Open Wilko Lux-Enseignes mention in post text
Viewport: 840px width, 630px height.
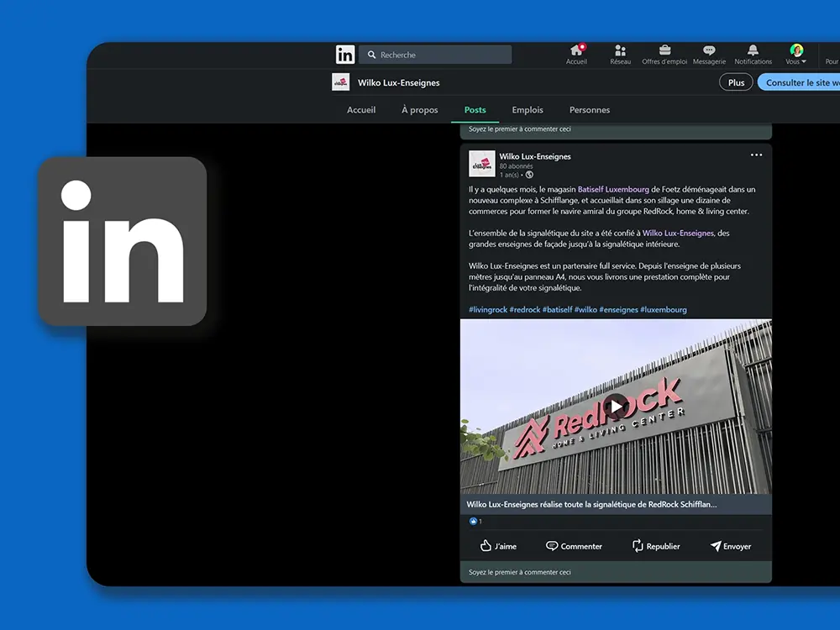coord(678,233)
